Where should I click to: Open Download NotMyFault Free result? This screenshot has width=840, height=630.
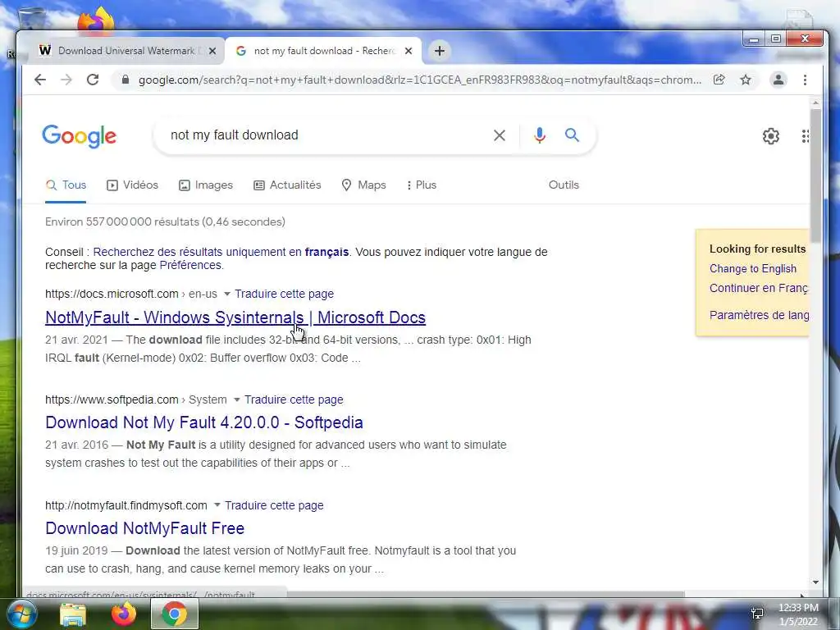point(144,528)
